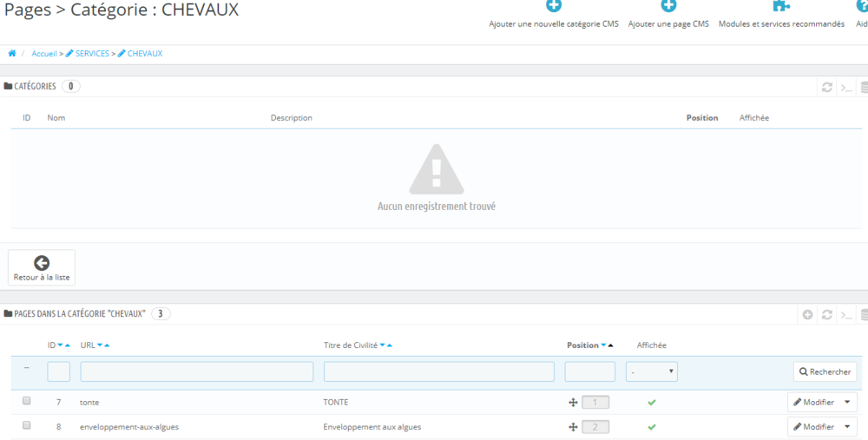Click the Ajouter une page CMS plus icon

tap(668, 6)
